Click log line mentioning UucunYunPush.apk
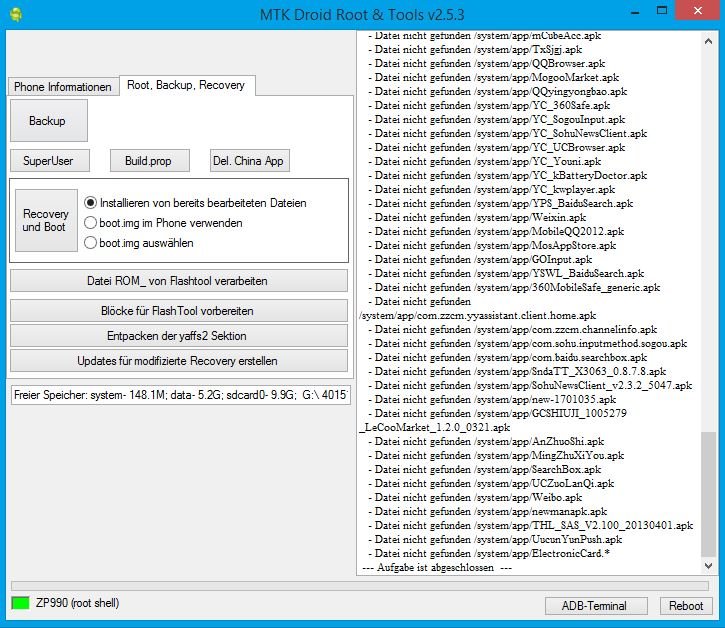 (x=495, y=539)
